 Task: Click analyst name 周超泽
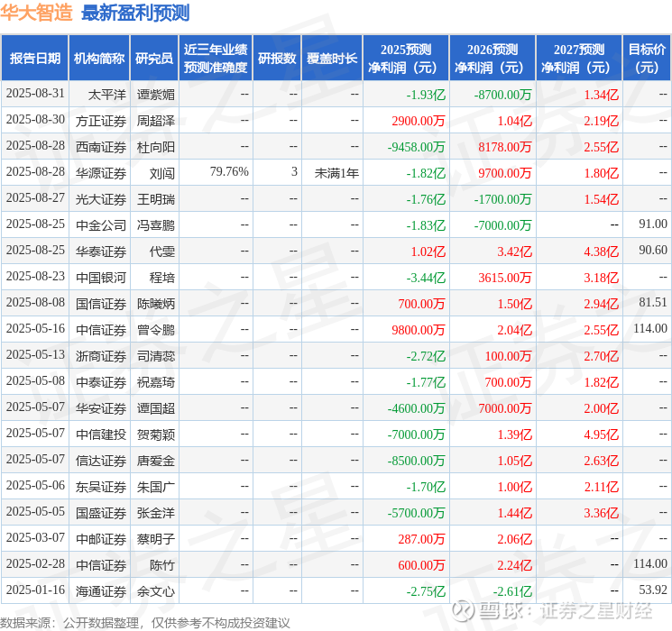click(155, 121)
